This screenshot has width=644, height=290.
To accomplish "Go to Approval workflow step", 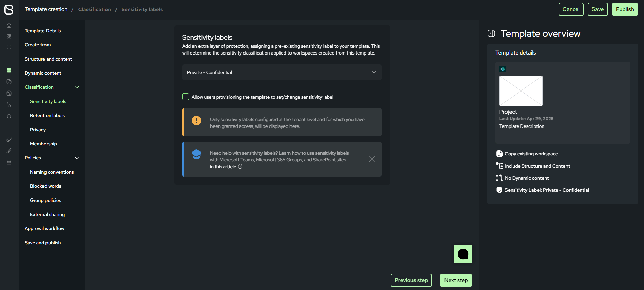I will point(44,228).
